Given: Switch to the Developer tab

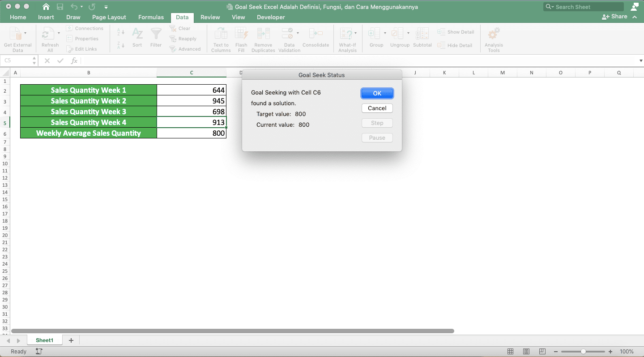Looking at the screenshot, I should (271, 17).
